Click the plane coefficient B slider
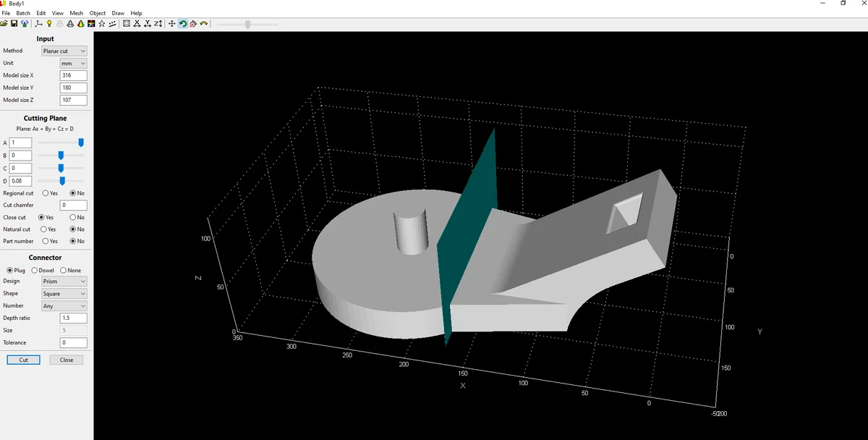This screenshot has height=440, width=868. tap(61, 155)
